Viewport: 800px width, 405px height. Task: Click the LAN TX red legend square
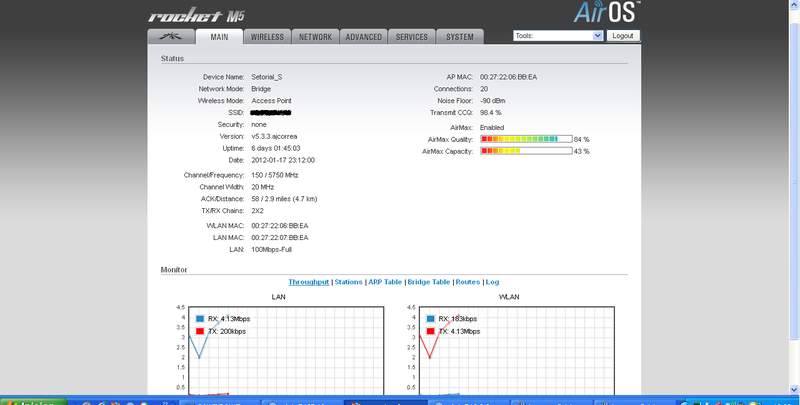(x=200, y=332)
